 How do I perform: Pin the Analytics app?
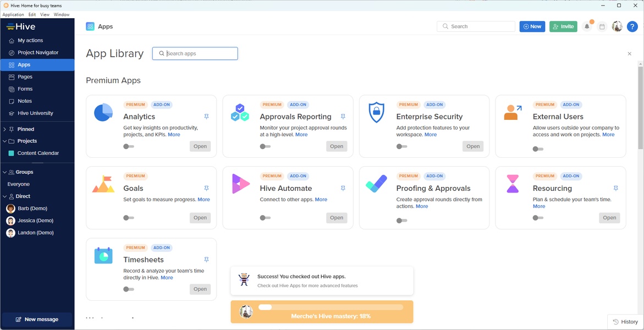coord(206,117)
